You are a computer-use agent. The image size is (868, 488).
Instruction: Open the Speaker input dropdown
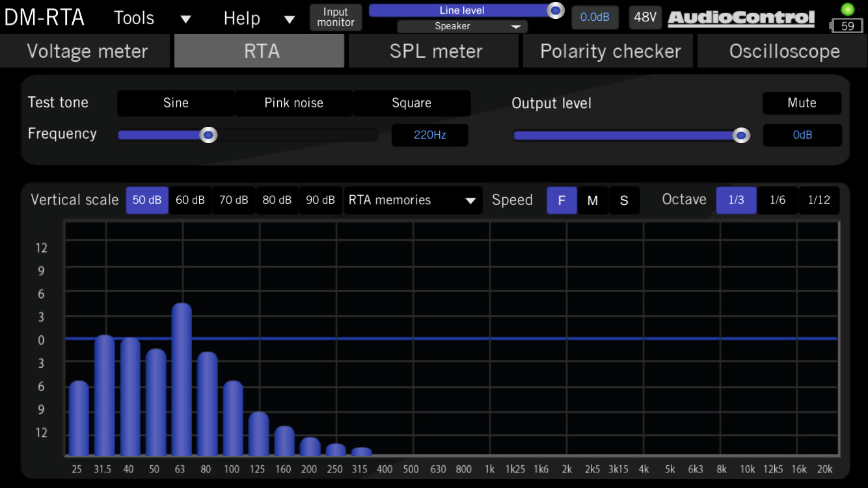point(462,27)
